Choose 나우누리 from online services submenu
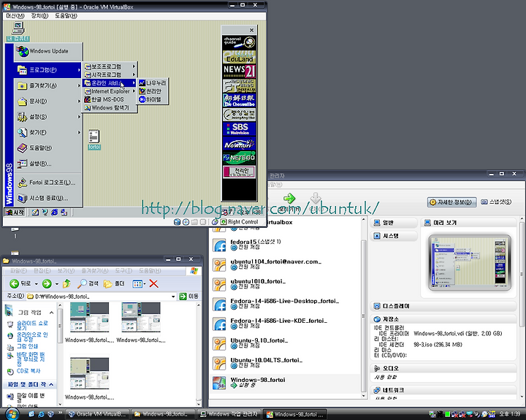Screen dimensions: 526x420 (153, 83)
